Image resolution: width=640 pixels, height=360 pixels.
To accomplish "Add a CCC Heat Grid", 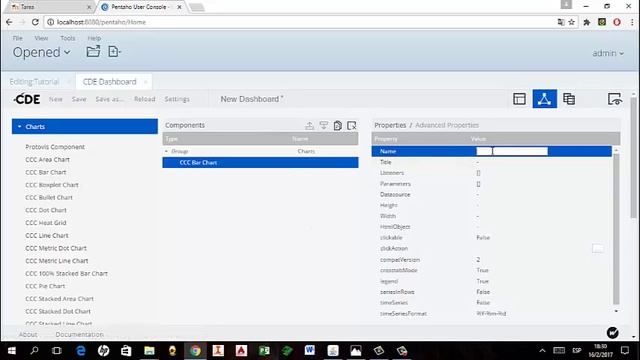I will pos(46,223).
